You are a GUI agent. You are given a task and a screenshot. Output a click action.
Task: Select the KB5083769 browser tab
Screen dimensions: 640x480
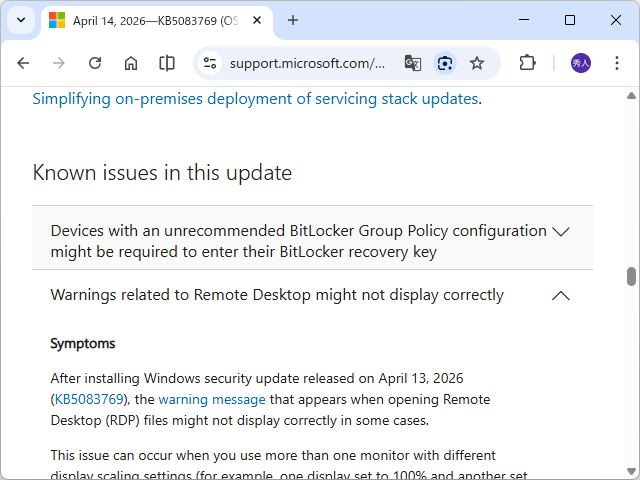coord(150,20)
